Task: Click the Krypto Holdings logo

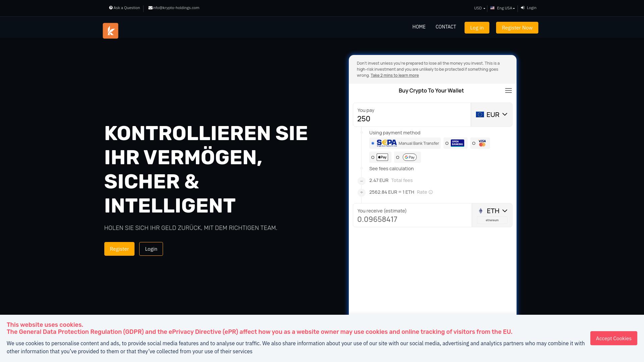Action: (x=110, y=31)
